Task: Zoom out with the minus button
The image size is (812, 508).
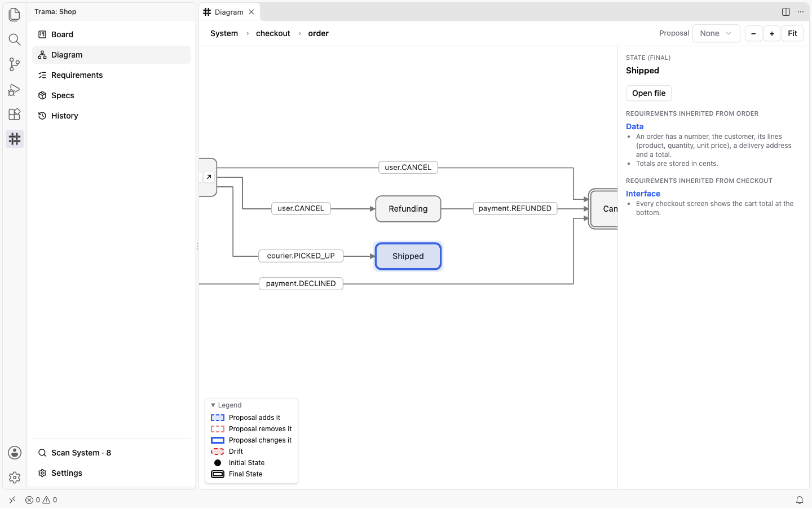Action: tap(753, 33)
